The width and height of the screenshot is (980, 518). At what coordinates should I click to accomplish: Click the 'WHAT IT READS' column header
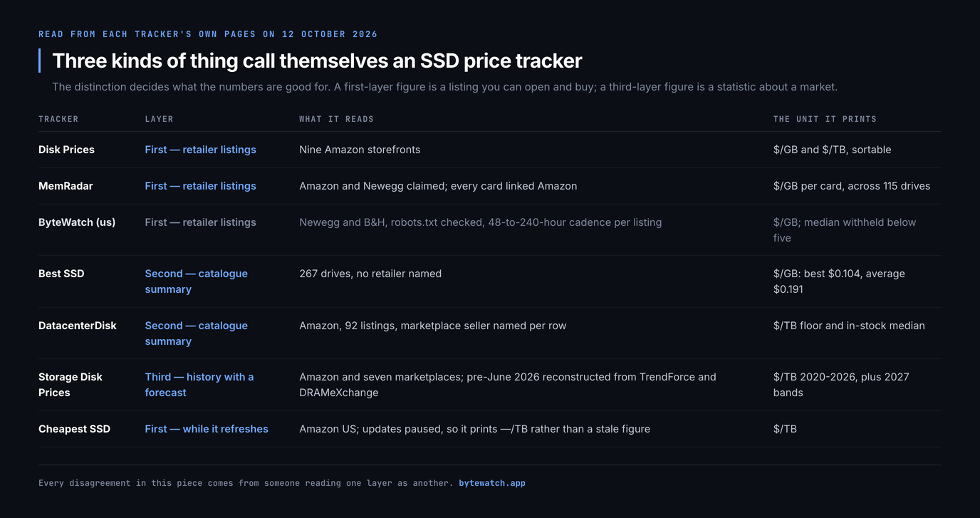[x=336, y=119]
